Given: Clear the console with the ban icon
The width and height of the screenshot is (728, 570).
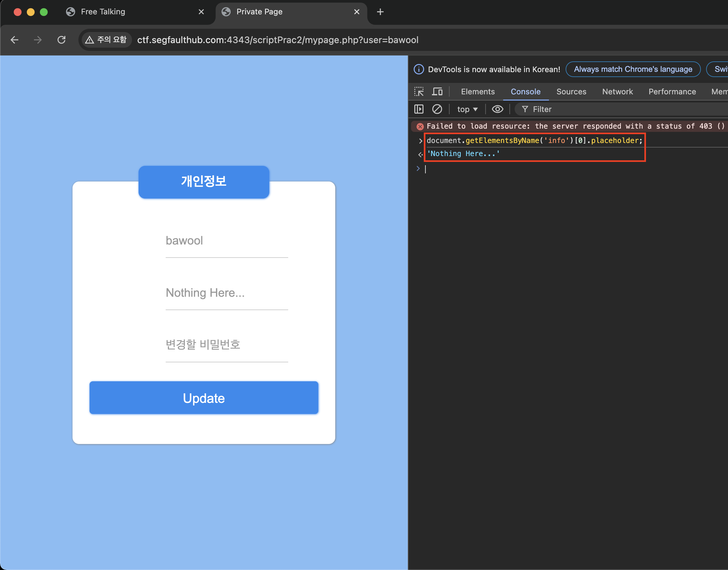Looking at the screenshot, I should pos(437,109).
